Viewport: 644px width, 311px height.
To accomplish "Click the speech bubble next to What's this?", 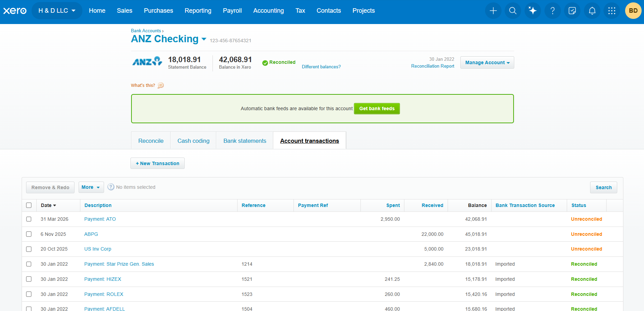I will [x=161, y=85].
